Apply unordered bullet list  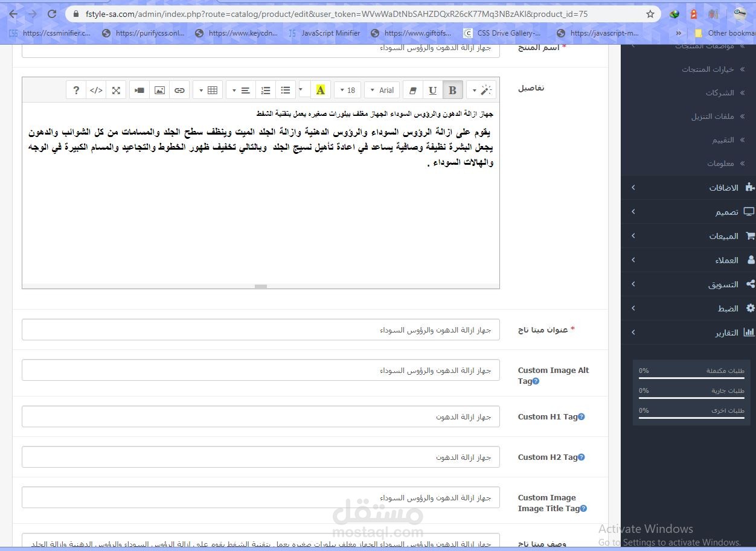coord(286,90)
